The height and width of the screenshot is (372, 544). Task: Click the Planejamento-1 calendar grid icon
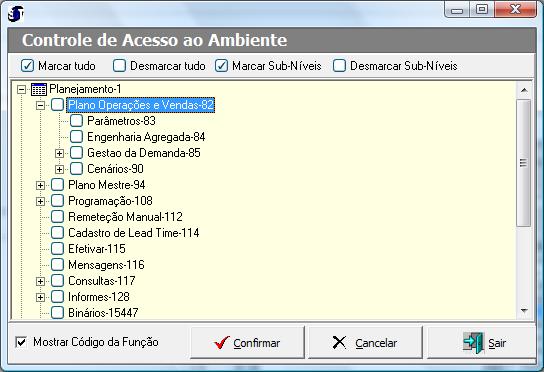(39, 89)
